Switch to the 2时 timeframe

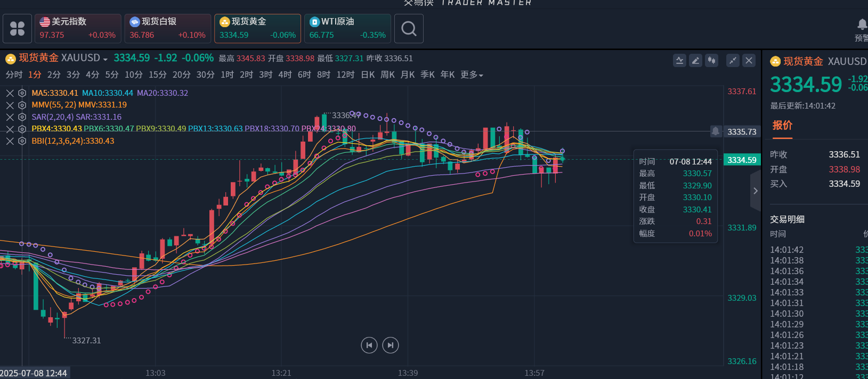coord(246,75)
